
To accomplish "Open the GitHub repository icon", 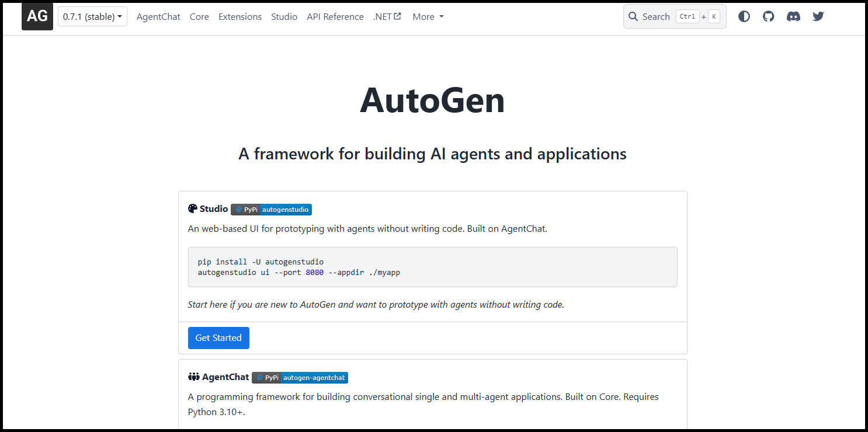I will 769,16.
